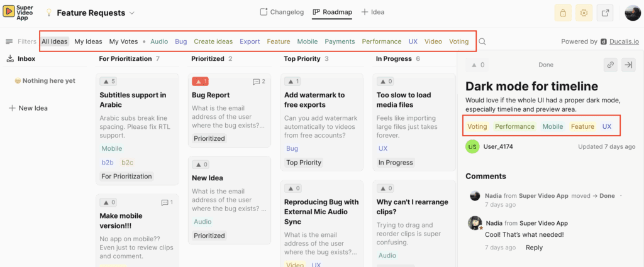Toggle upvote on Dark mode for timeline
Screen dimensions: 644x267
[x=476, y=65]
